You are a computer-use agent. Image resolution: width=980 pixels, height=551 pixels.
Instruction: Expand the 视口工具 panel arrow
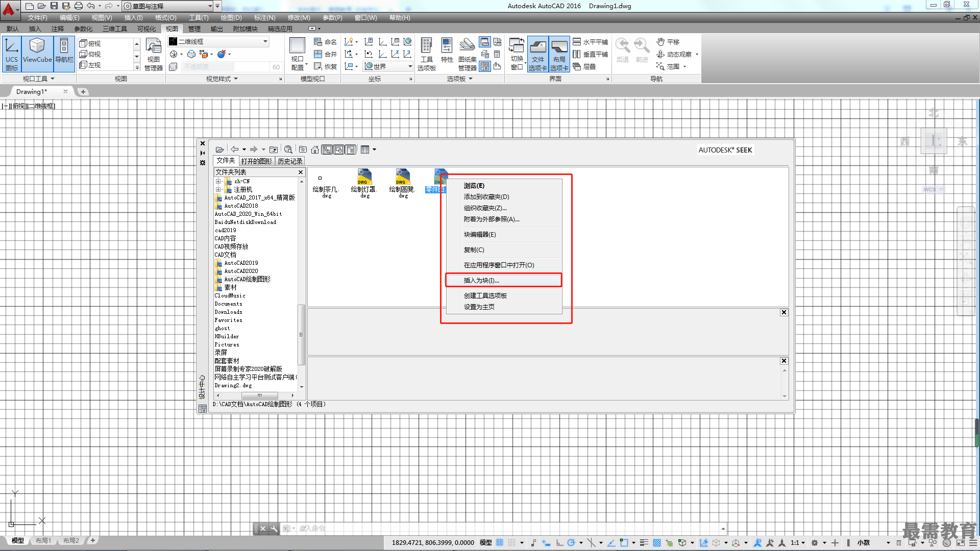pos(53,79)
